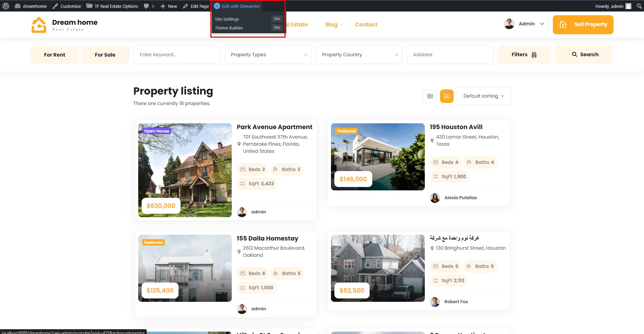Click 430 Lamar Street pin icon
The height and width of the screenshot is (334, 644).
(432, 141)
